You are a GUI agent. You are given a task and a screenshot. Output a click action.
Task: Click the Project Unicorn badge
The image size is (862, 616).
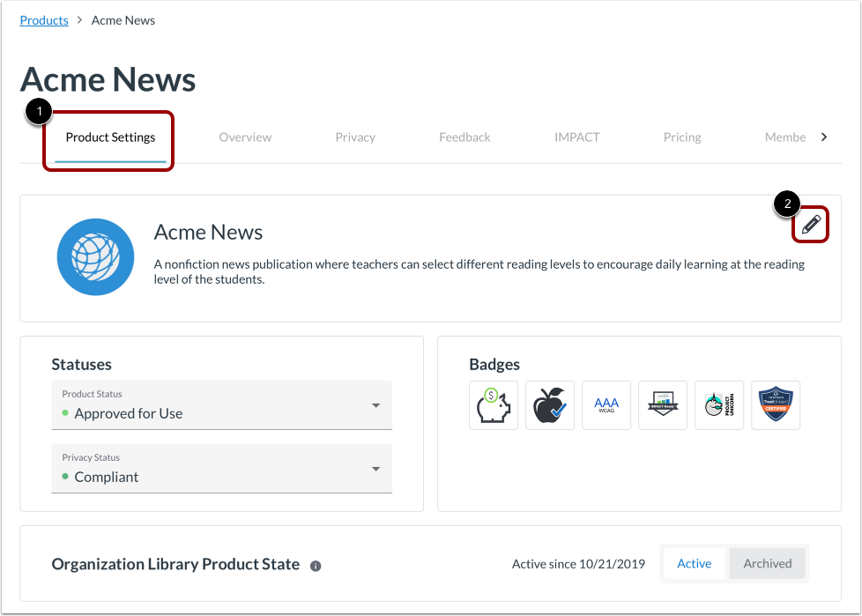point(719,405)
